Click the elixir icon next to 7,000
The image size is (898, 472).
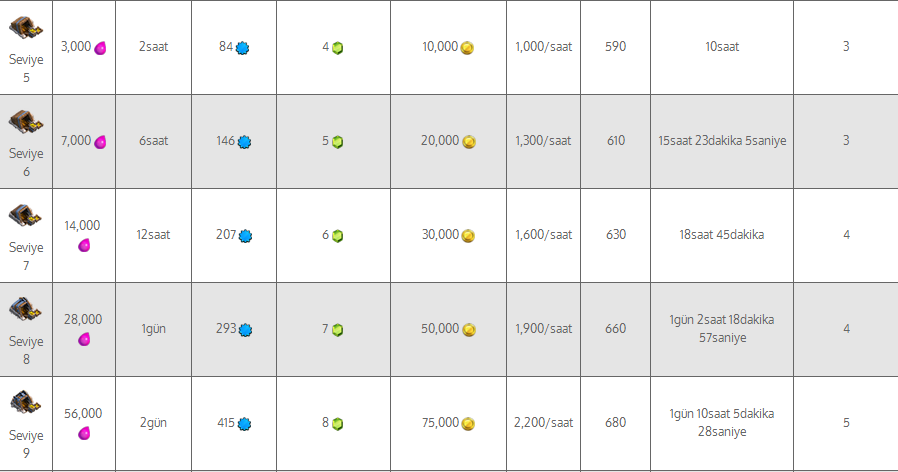pyautogui.click(x=100, y=141)
